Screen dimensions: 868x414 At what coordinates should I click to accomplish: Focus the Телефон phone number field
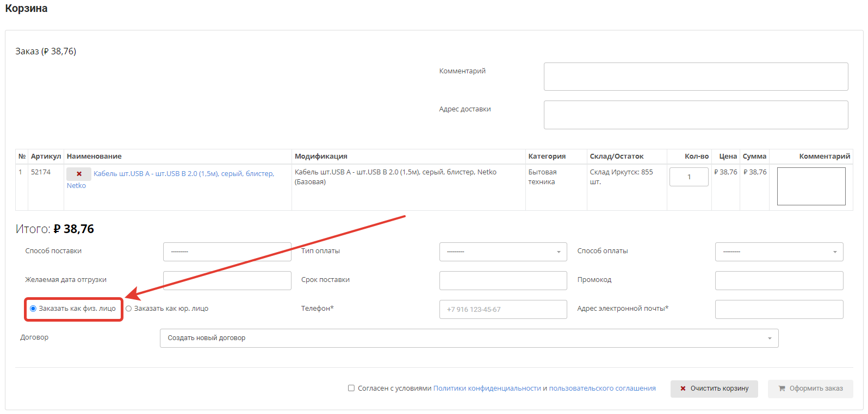pos(503,310)
